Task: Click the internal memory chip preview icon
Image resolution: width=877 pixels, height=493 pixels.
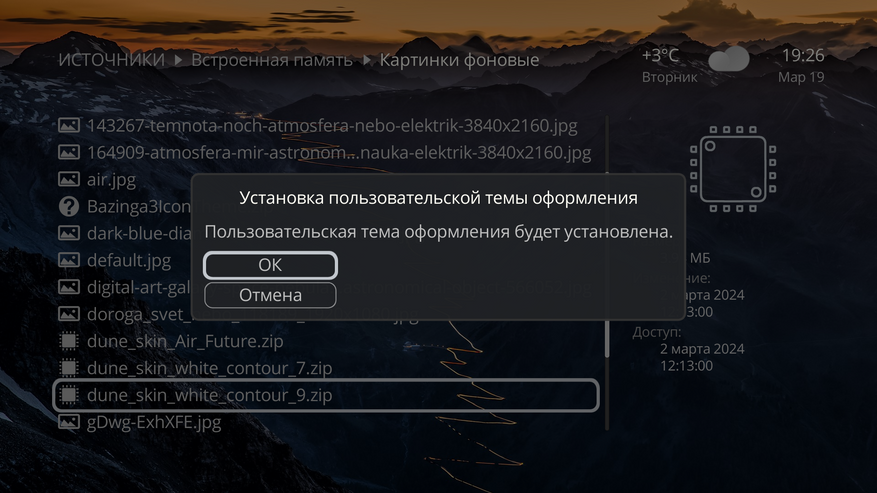Action: (733, 169)
